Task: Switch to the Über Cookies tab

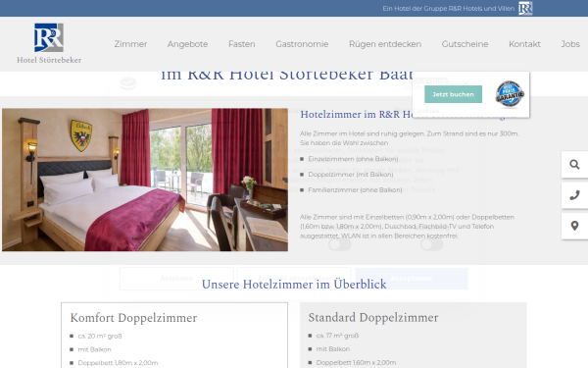Action: coord(416,110)
